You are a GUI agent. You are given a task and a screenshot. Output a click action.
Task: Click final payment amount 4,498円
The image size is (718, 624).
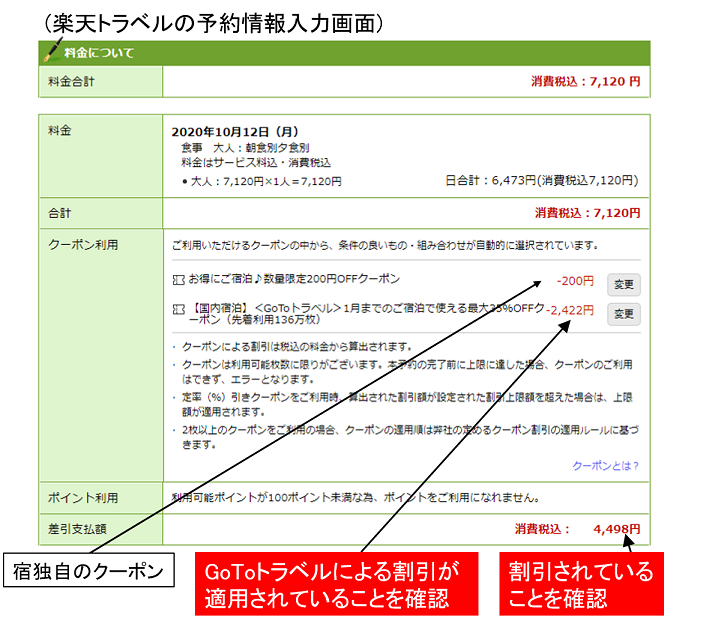pos(617,529)
